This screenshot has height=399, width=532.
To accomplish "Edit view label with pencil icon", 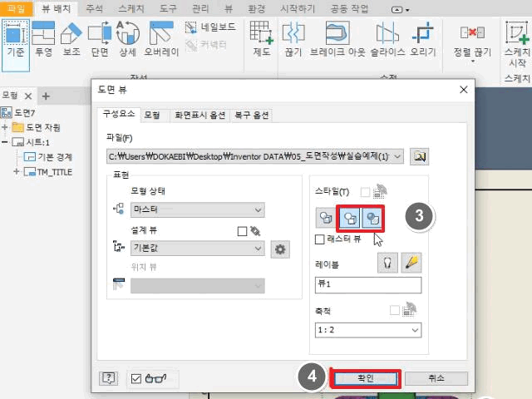I will (x=411, y=263).
